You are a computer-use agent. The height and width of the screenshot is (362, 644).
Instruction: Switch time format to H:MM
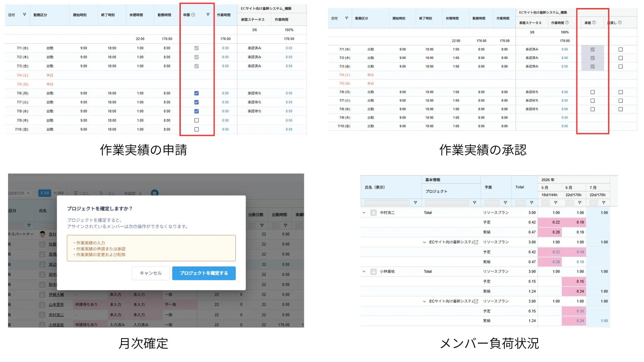pyautogui.click(x=59, y=193)
